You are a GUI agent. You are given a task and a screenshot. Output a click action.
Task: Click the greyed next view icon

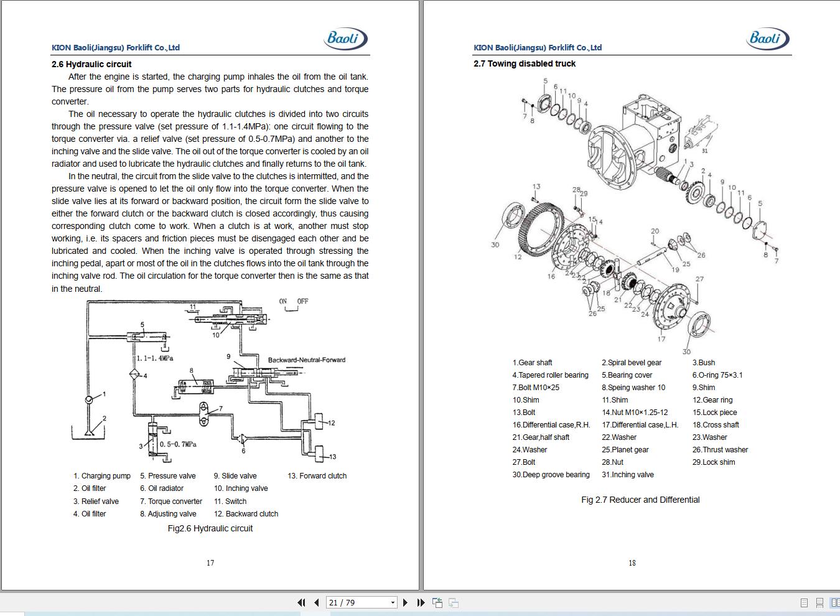454,602
